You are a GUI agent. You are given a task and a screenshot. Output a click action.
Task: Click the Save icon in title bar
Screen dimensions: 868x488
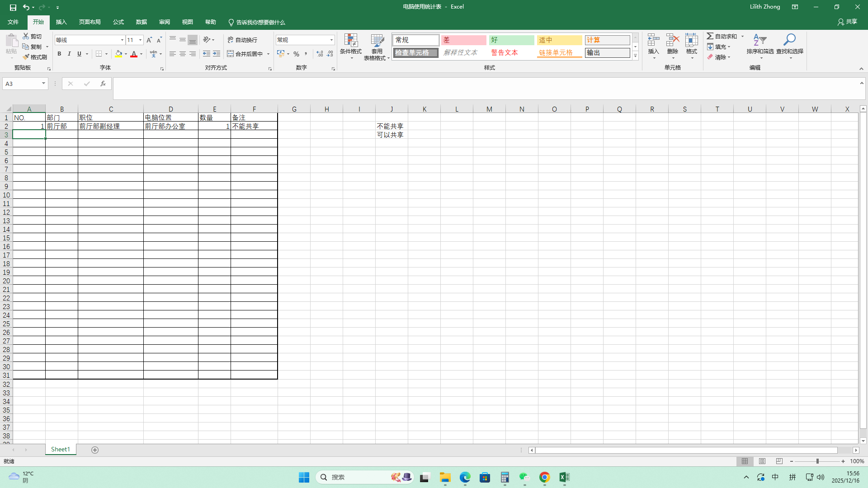(13, 7)
